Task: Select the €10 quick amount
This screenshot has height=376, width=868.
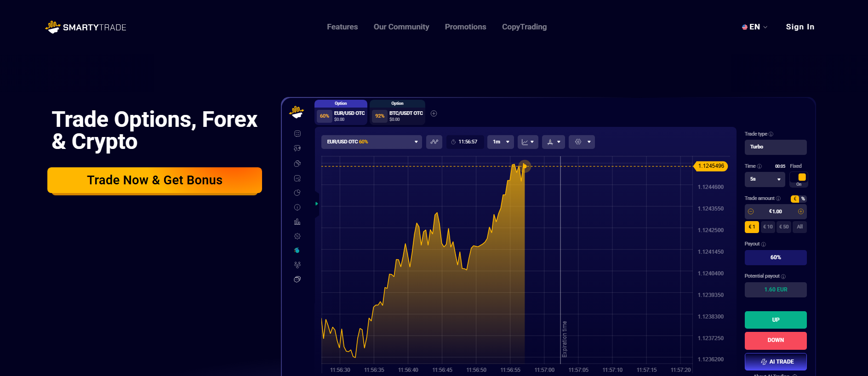Action: click(768, 227)
